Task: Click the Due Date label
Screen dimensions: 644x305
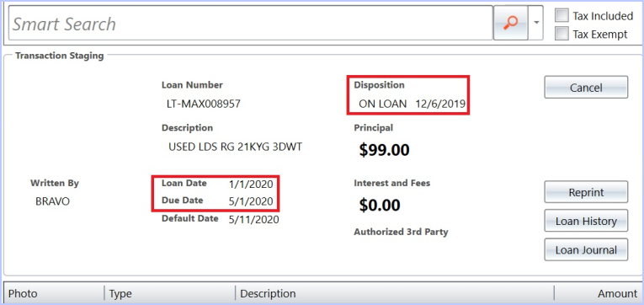Action: click(183, 201)
